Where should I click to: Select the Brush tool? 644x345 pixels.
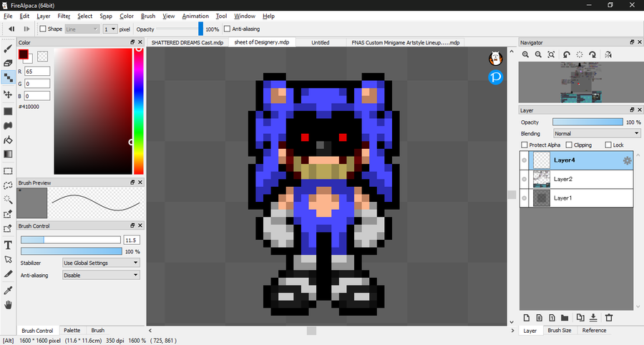(8, 49)
